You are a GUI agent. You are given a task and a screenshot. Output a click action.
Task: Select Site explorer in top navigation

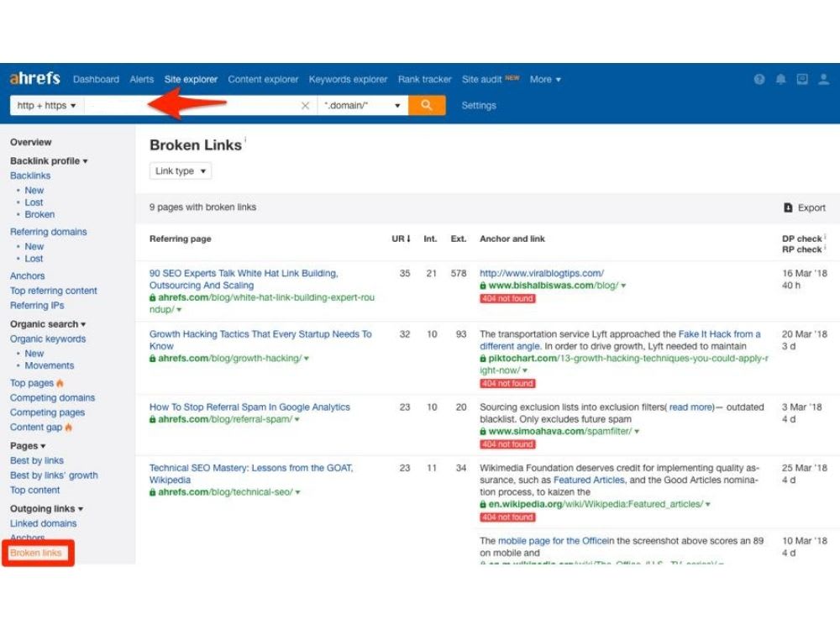(x=191, y=79)
